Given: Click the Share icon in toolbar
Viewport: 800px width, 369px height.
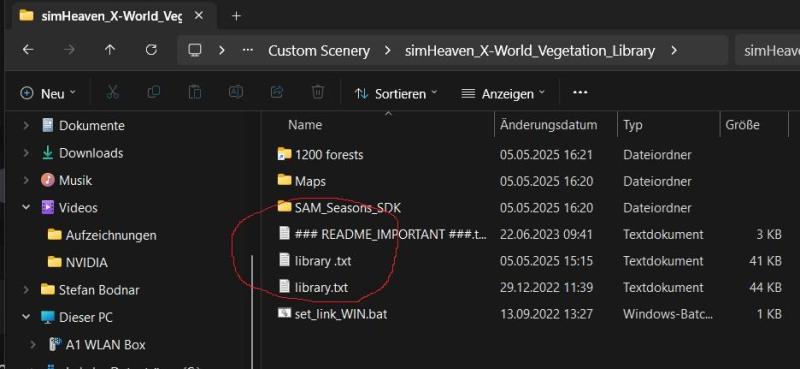Looking at the screenshot, I should 277,92.
